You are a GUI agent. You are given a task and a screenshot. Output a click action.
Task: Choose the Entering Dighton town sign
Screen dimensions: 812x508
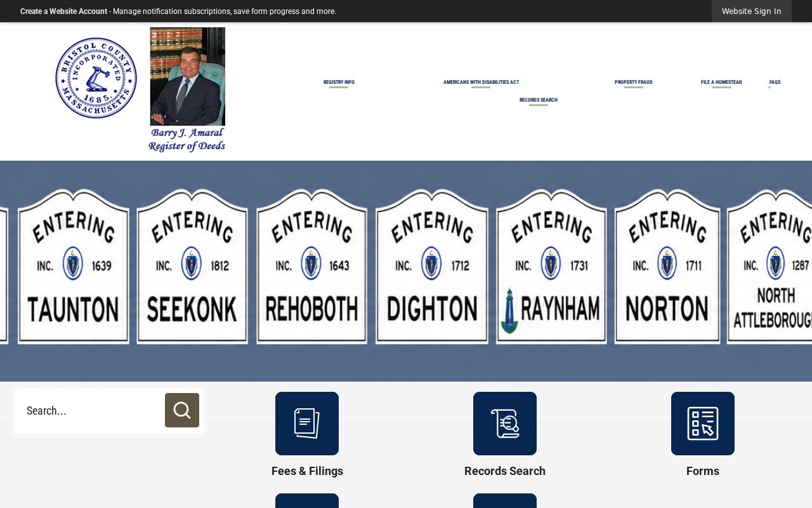pyautogui.click(x=432, y=267)
